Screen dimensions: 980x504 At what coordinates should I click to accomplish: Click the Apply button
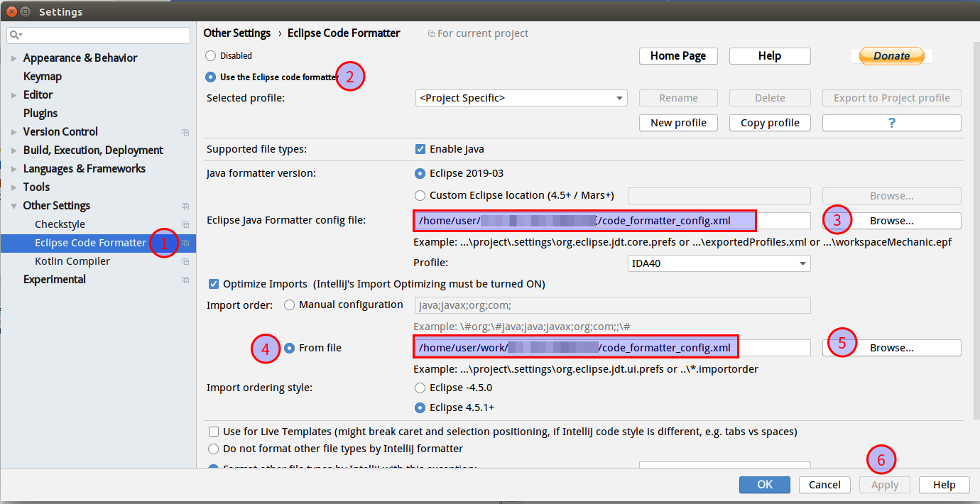click(885, 485)
